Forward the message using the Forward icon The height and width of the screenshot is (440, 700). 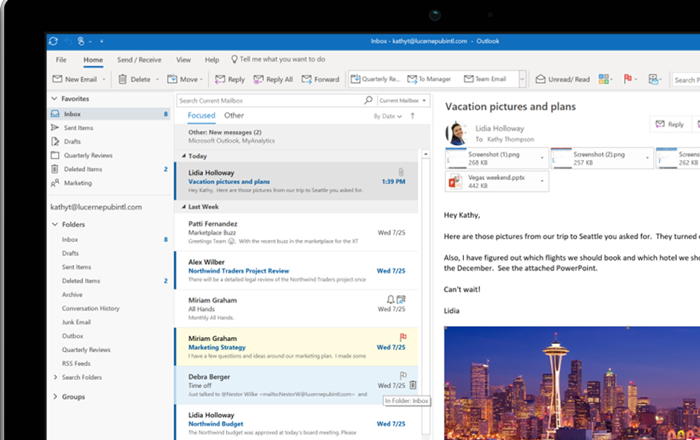pos(306,79)
